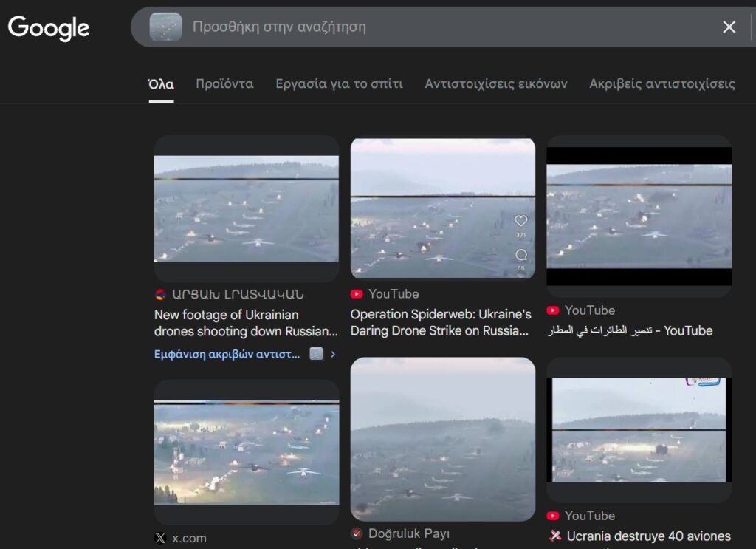Click the 'YouTube' source label above 'Ucrania destruye'
The width and height of the screenshot is (756, 549).
coord(590,516)
